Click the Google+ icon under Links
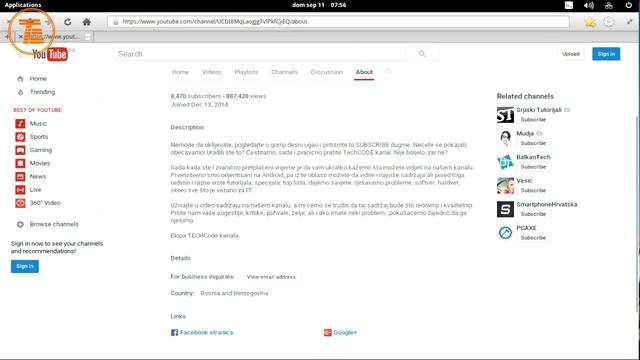This screenshot has height=360, width=640. [x=327, y=333]
